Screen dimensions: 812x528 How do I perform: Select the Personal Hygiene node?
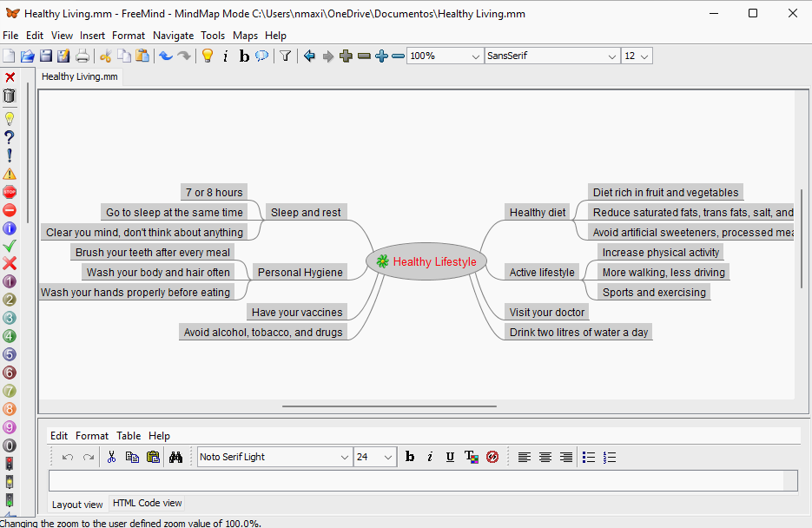click(x=300, y=272)
